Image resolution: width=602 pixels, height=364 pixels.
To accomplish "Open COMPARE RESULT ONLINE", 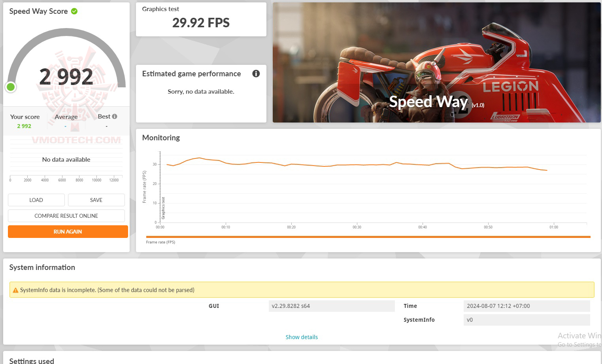I will (66, 216).
